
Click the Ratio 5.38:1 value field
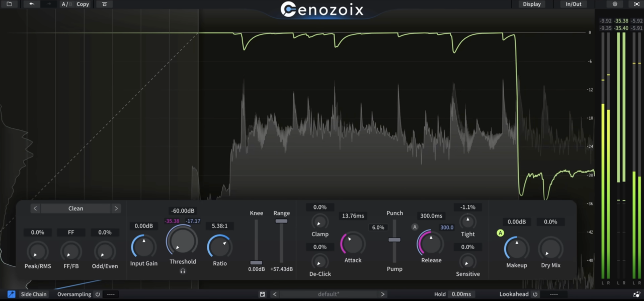pos(220,226)
